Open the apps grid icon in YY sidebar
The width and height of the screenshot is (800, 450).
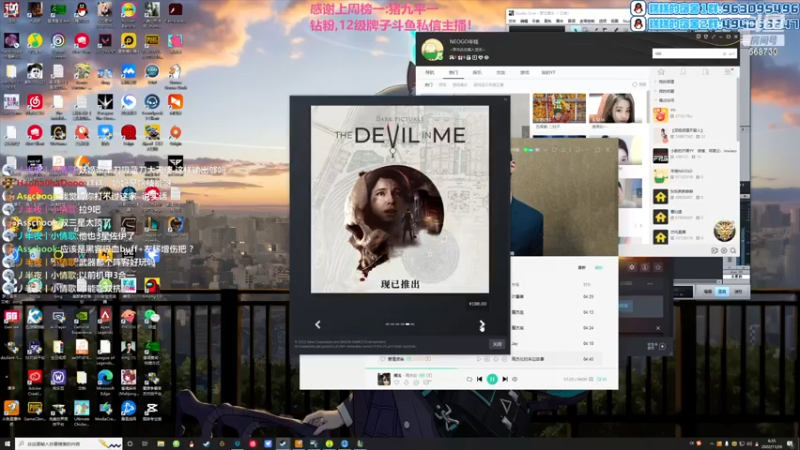click(x=728, y=72)
